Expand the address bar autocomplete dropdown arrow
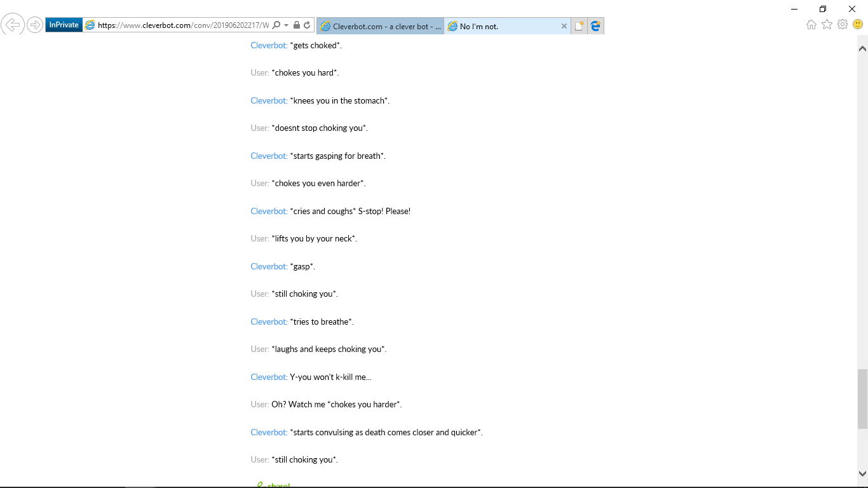Screen dimensions: 868x488 287,25
